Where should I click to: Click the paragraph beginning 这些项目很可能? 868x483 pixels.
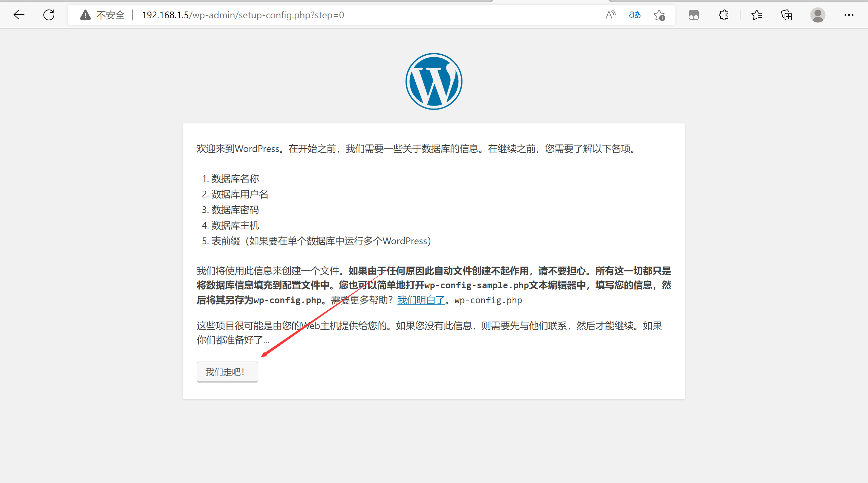point(429,333)
